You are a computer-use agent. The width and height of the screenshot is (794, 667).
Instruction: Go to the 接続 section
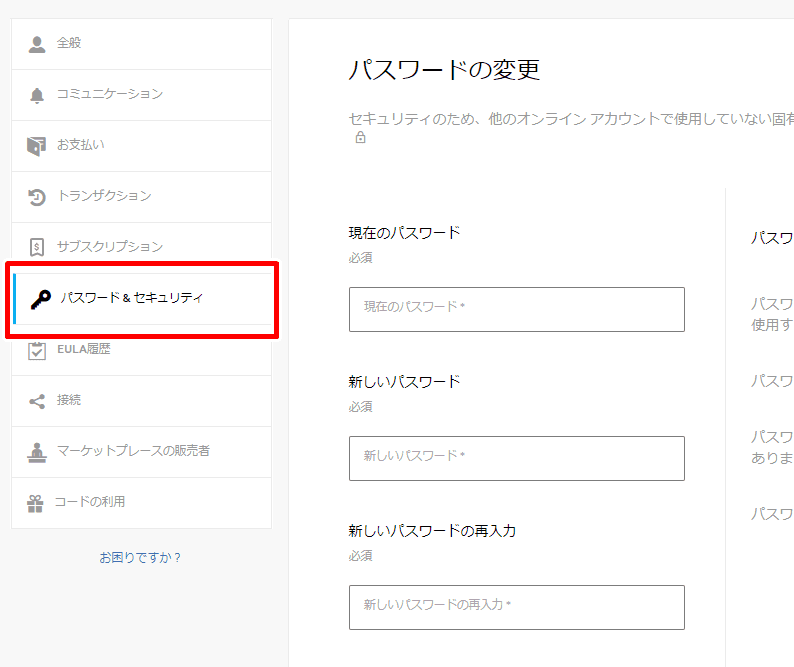tap(141, 401)
